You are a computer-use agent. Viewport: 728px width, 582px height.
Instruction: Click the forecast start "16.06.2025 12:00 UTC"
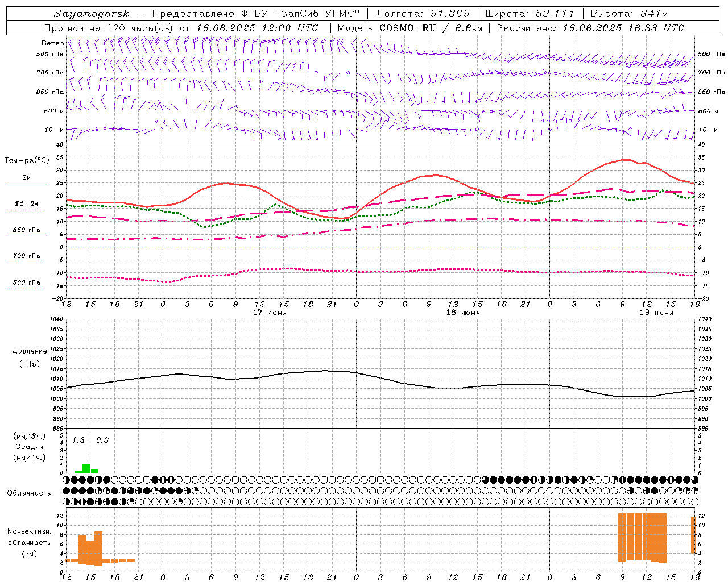(x=257, y=28)
